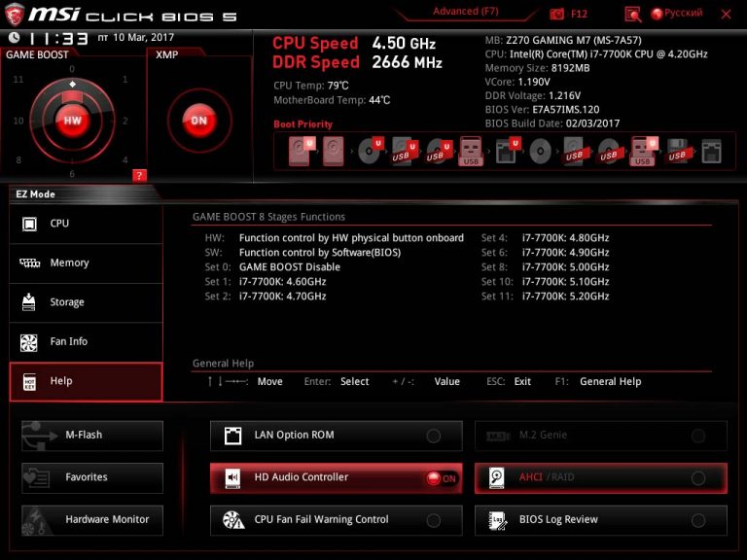Image resolution: width=747 pixels, height=560 pixels.
Task: Click the DDR Speed 2666 MHz readout
Action: (357, 62)
